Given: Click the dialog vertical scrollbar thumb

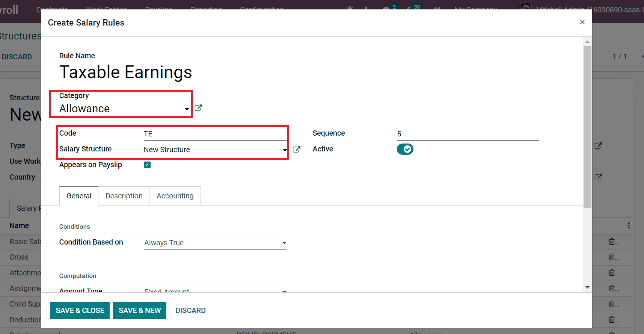Looking at the screenshot, I should (x=587, y=127).
